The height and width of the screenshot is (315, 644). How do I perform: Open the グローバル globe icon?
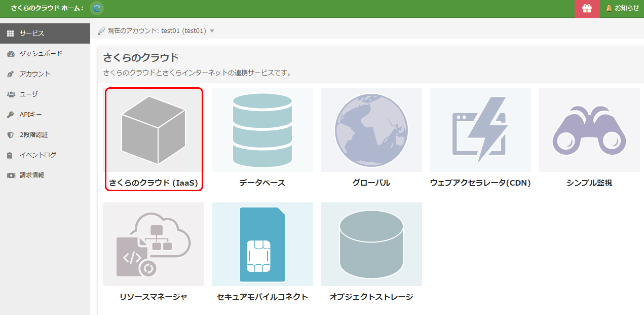click(x=371, y=130)
